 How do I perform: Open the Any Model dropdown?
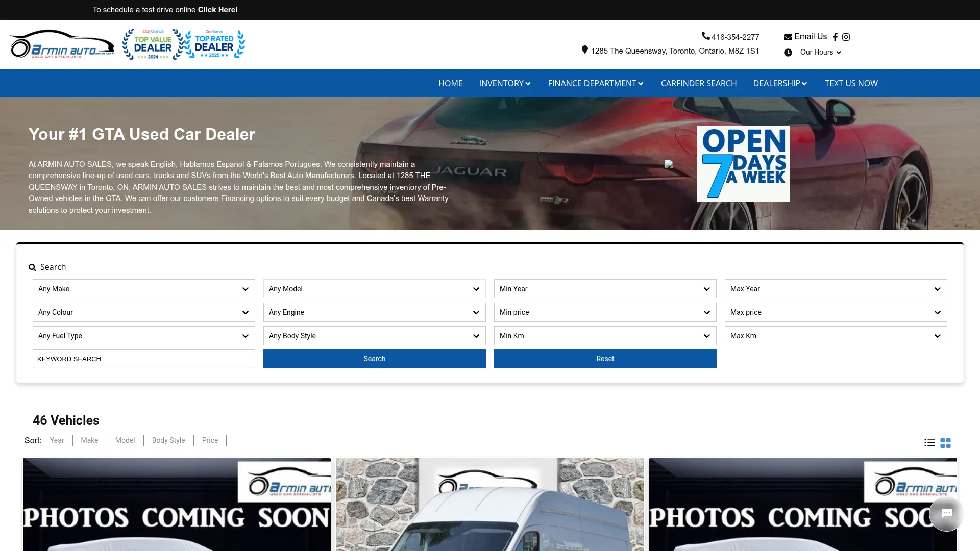[375, 289]
